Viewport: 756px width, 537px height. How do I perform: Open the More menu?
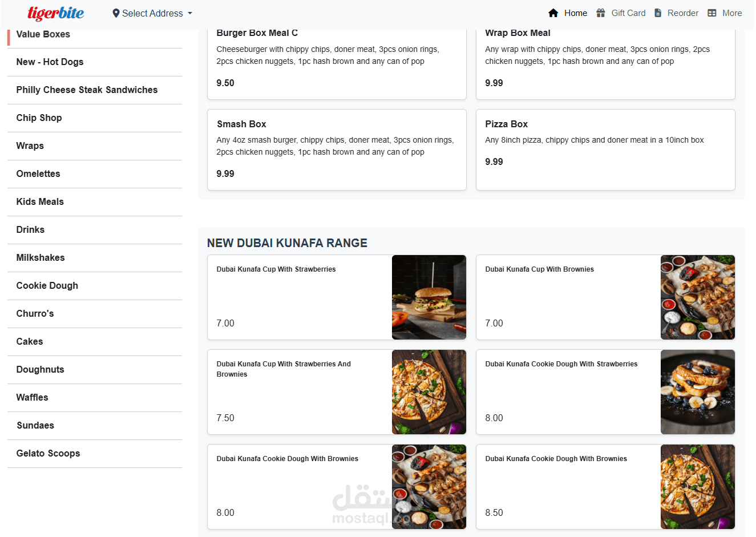point(725,13)
